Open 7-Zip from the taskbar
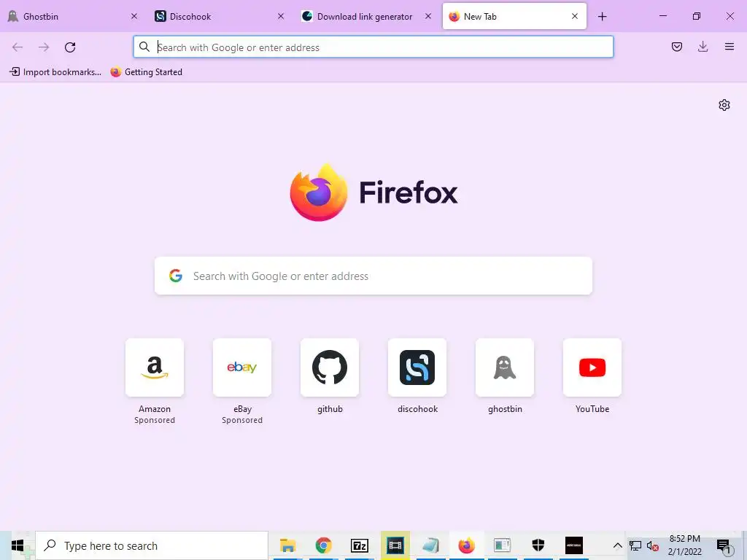This screenshot has width=747, height=560. pyautogui.click(x=359, y=545)
